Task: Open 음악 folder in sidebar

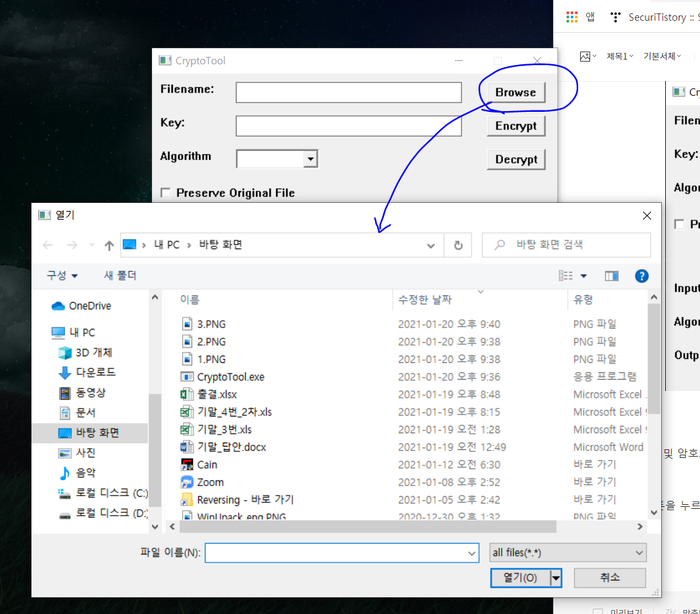Action: pos(78,473)
